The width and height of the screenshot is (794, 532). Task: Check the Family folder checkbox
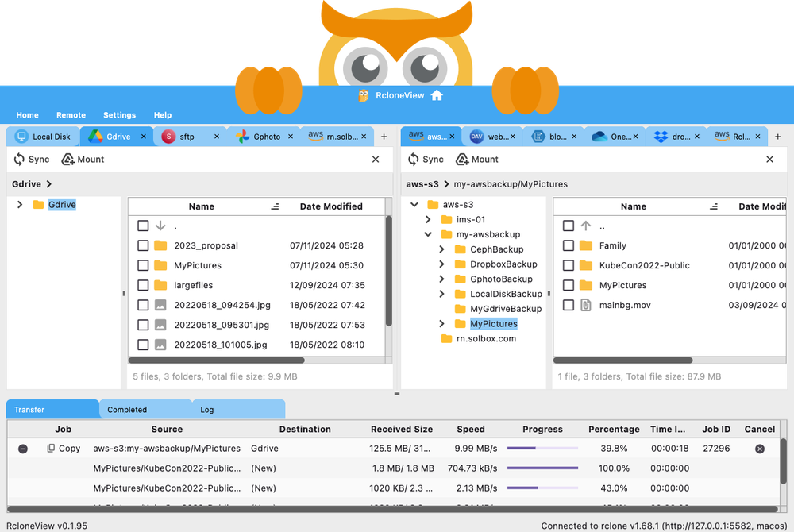(x=569, y=245)
